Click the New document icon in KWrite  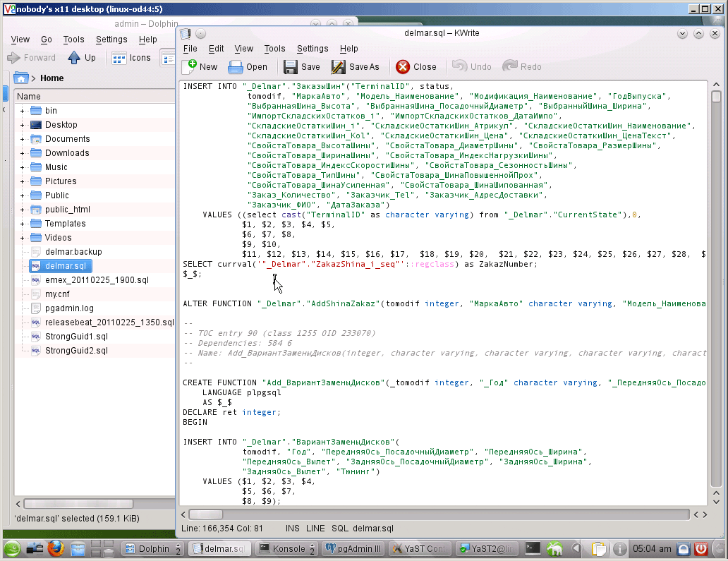[190, 67]
